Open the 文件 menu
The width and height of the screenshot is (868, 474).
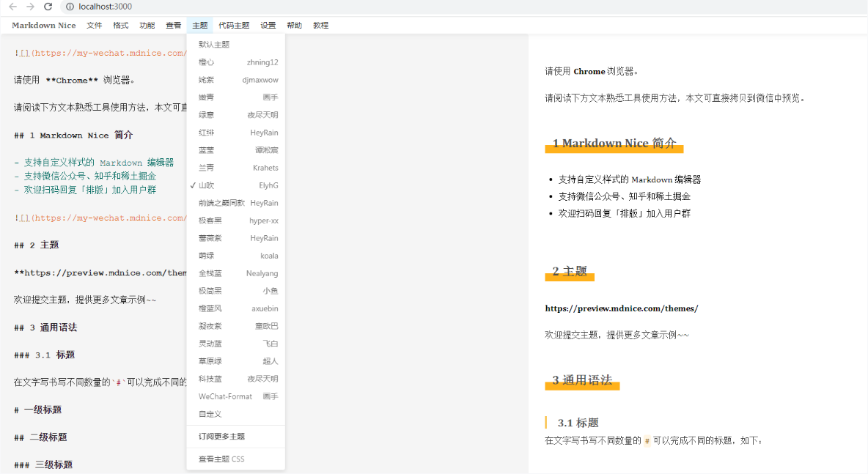[x=94, y=26]
